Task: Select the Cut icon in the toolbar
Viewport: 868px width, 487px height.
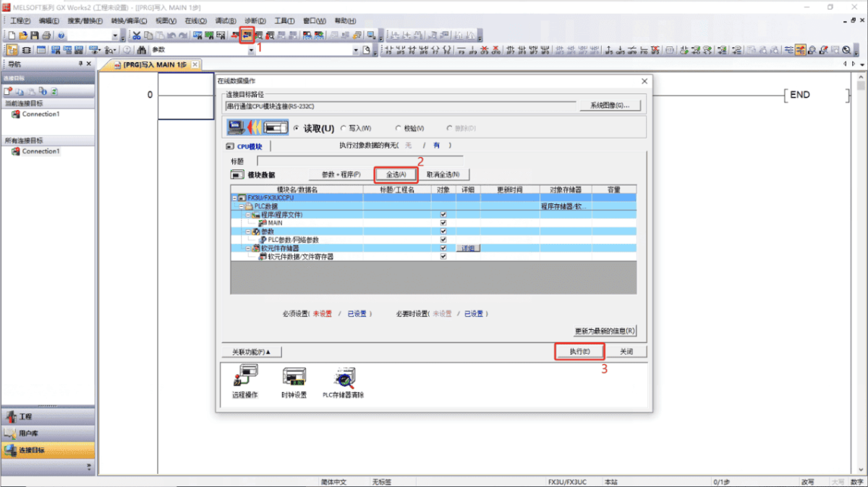Action: 137,34
